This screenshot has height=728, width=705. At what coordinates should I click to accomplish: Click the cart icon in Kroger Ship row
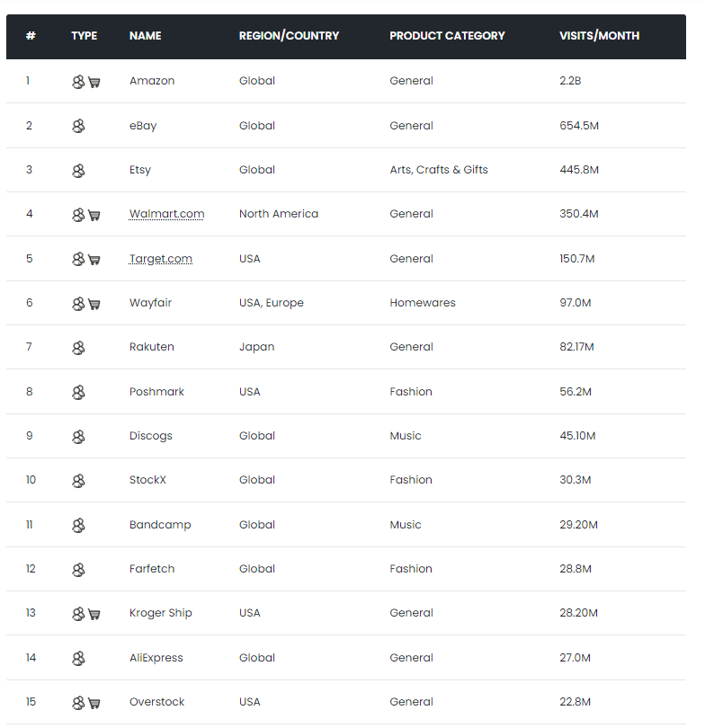pos(94,614)
